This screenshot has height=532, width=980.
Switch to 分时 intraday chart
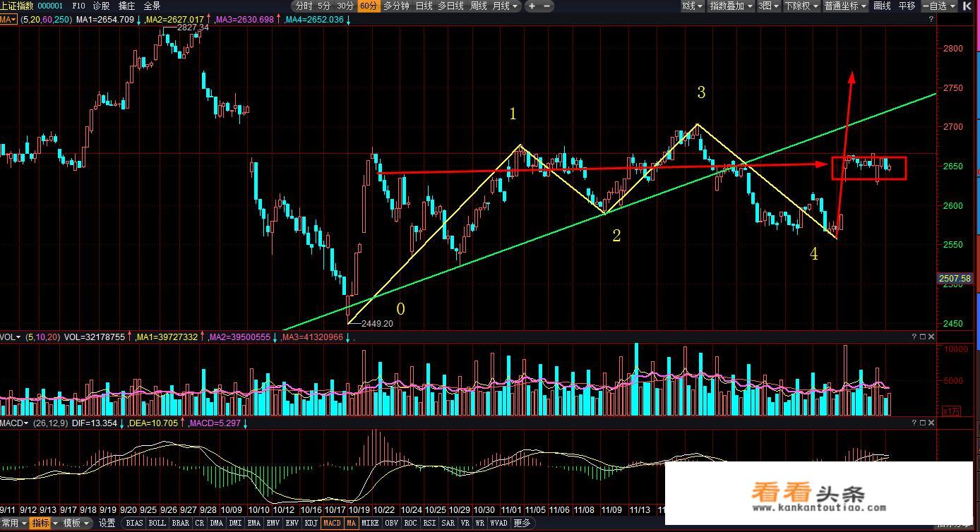(303, 6)
